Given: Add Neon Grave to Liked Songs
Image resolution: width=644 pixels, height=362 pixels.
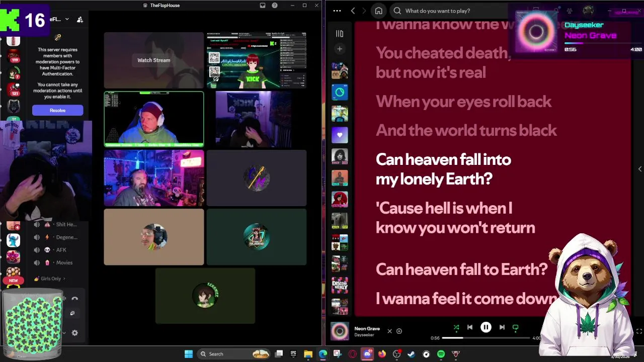Looking at the screenshot, I should pyautogui.click(x=399, y=331).
